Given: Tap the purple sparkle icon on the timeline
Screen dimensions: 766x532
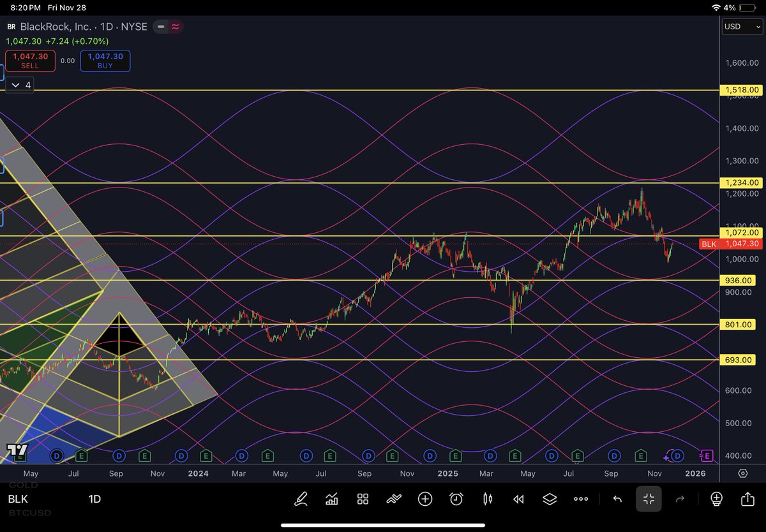Looking at the screenshot, I should [x=666, y=457].
